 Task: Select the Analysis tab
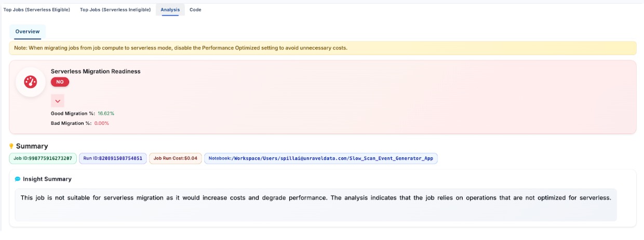(x=170, y=10)
